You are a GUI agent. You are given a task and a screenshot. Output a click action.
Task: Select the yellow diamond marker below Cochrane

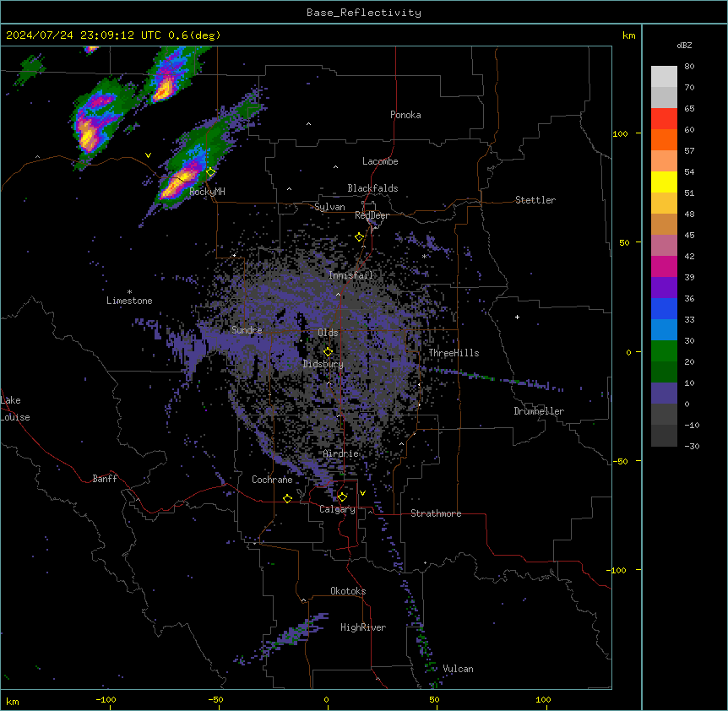point(287,498)
